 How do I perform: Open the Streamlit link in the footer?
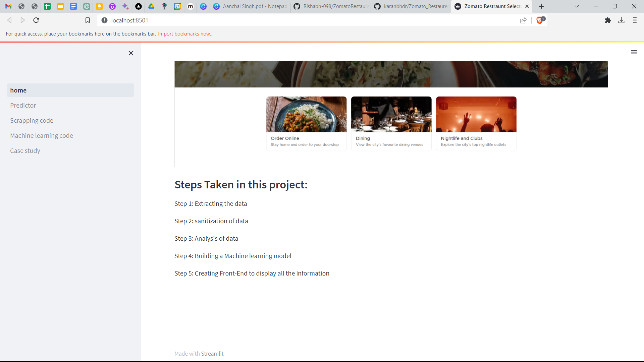[212, 353]
